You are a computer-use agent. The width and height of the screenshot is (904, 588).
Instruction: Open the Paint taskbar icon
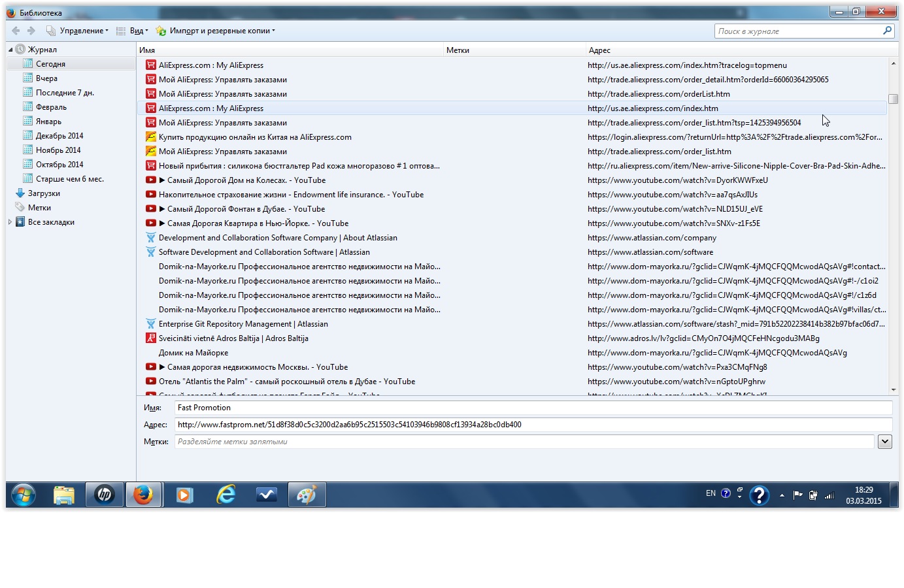click(307, 495)
